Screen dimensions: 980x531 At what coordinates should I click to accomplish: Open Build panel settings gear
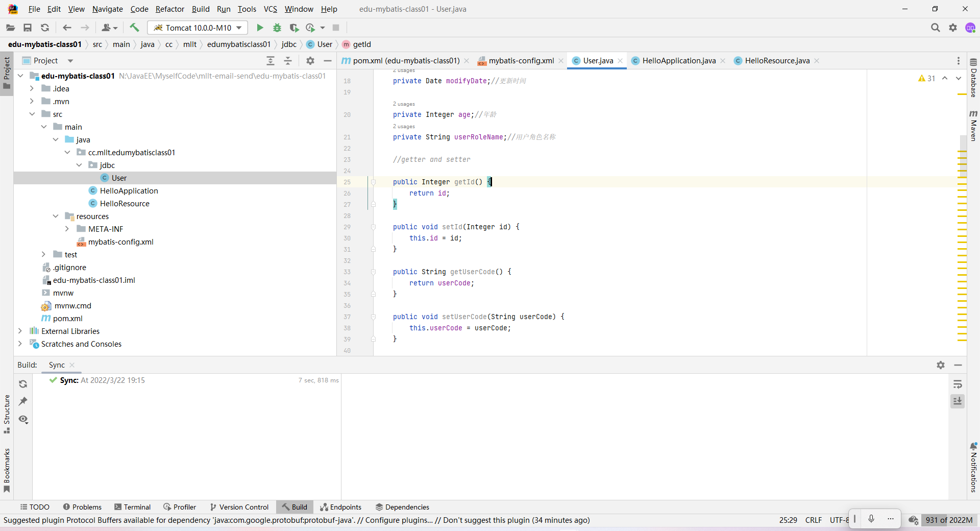pyautogui.click(x=941, y=365)
